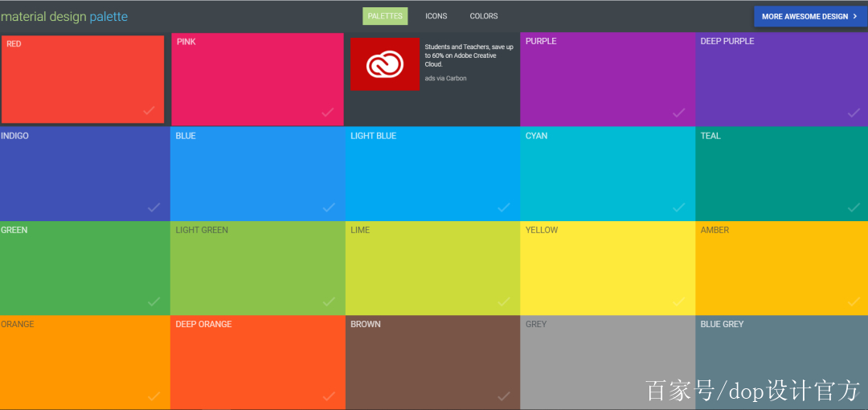The height and width of the screenshot is (410, 868).
Task: Pick the Blue Grey color swatch
Action: (782, 363)
